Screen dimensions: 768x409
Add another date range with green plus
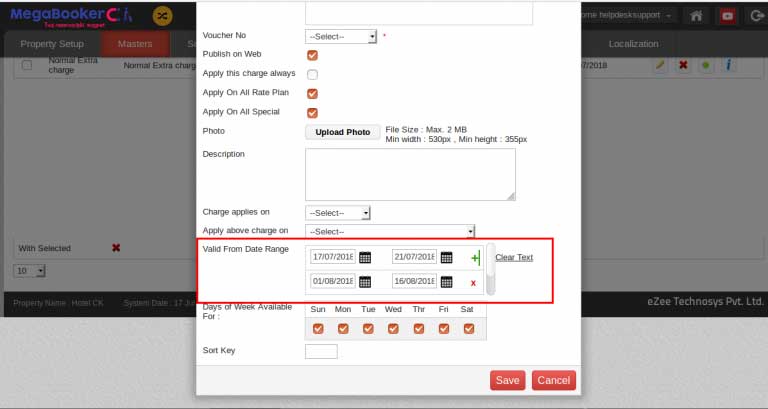[x=475, y=258]
